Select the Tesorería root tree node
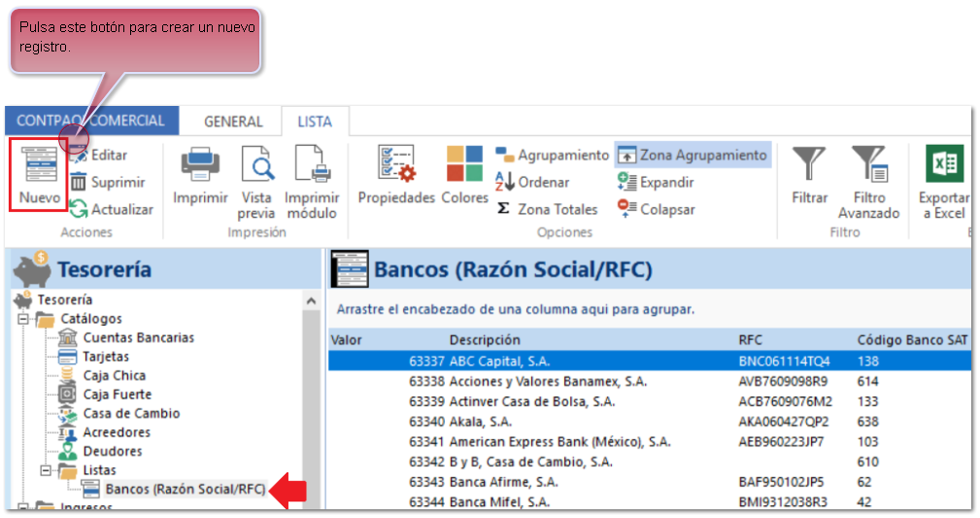 tap(64, 300)
